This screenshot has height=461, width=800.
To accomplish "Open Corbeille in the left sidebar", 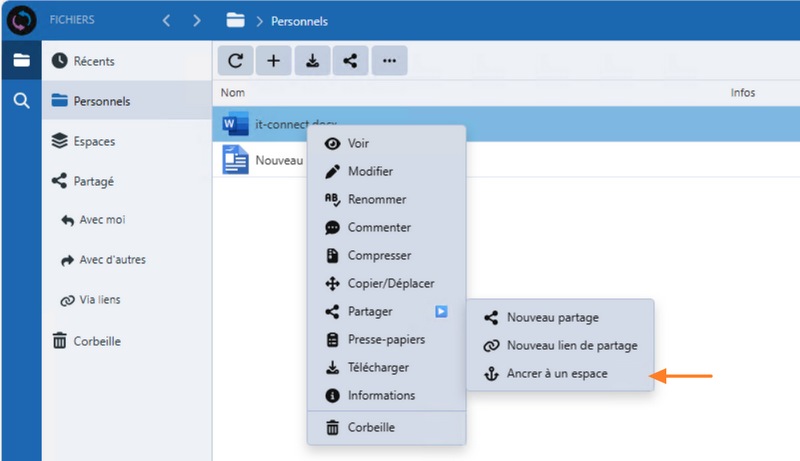I will (x=96, y=341).
